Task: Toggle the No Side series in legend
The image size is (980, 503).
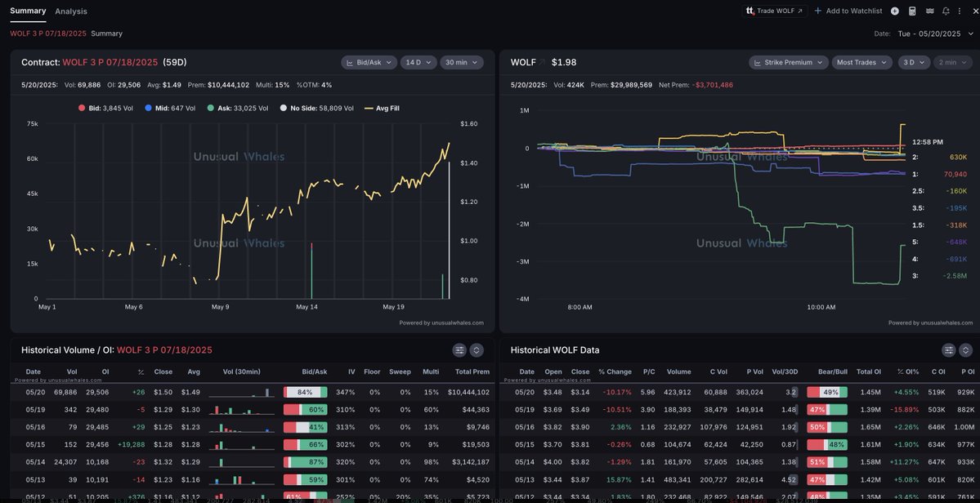Action: coord(316,108)
